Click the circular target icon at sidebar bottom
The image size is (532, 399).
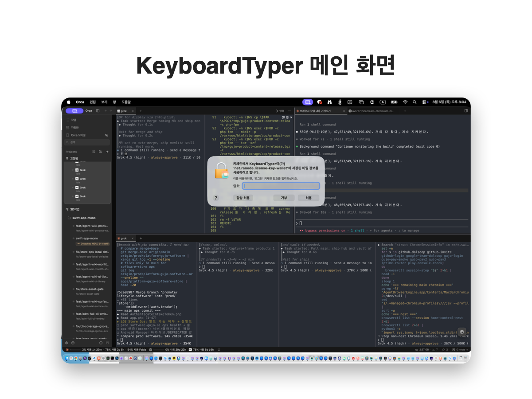pyautogui.click(x=101, y=343)
